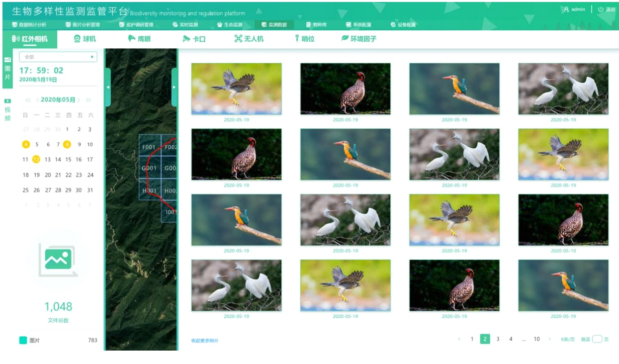Viewport: 619px width, 364px height.
Task: Open the top-row spotted partridge photo
Action: [x=345, y=89]
